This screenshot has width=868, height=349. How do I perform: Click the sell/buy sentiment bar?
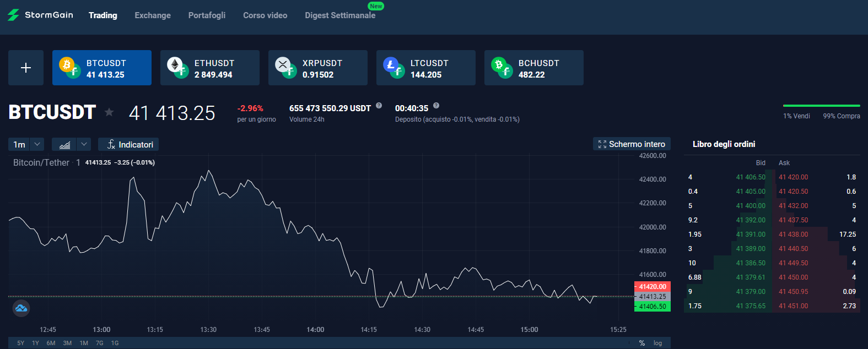coord(822,105)
